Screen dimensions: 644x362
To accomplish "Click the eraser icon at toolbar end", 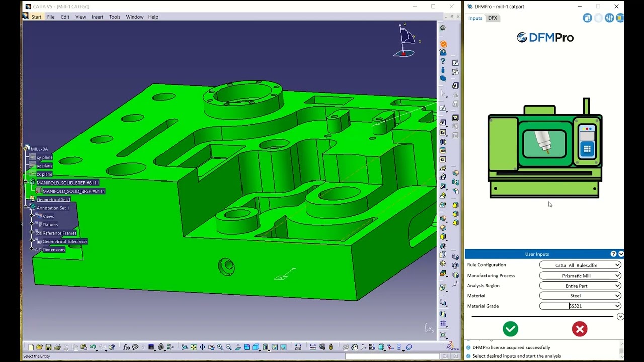I will [409, 347].
